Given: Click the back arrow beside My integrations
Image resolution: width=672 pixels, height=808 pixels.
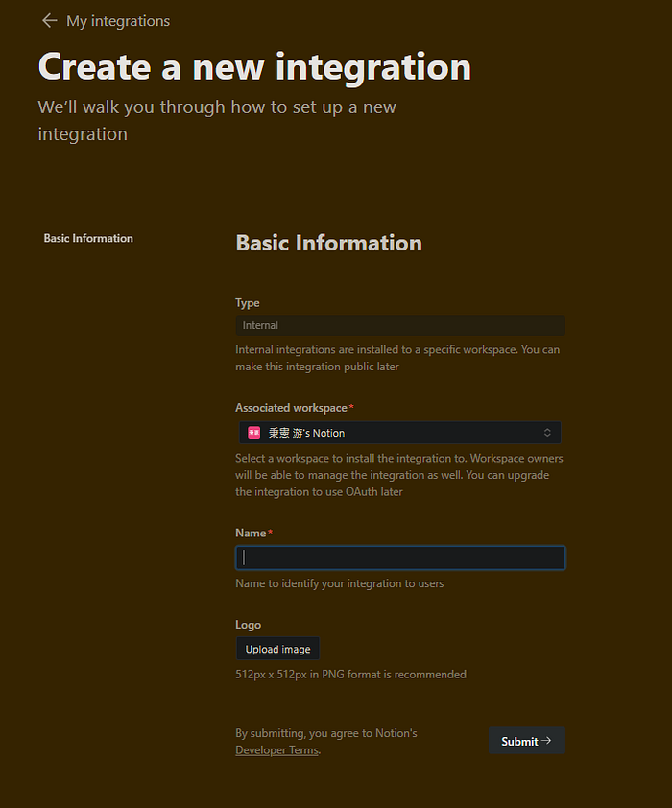Looking at the screenshot, I should click(x=50, y=20).
